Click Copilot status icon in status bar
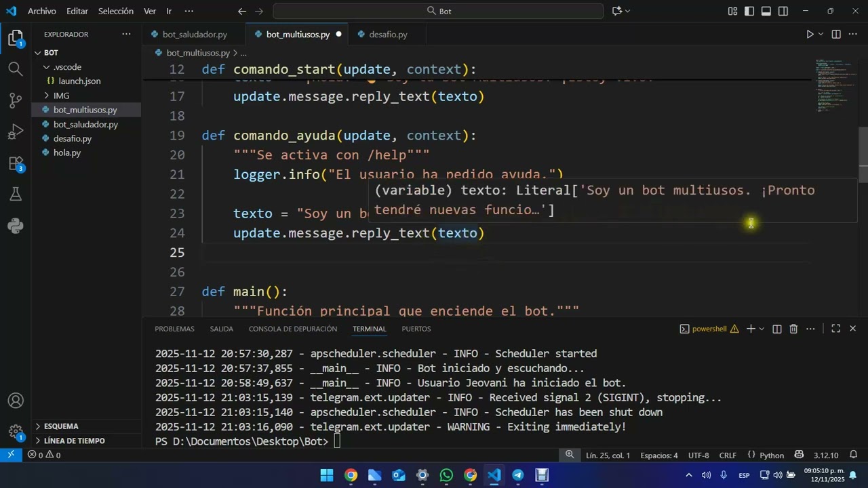This screenshot has width=868, height=488. [x=799, y=455]
